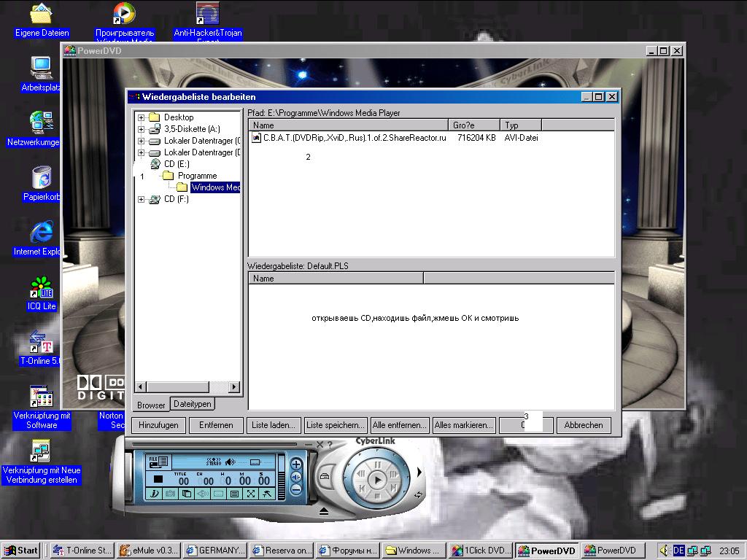The image size is (747, 560).
Task: Mute audio with the round speaker button
Action: [296, 477]
